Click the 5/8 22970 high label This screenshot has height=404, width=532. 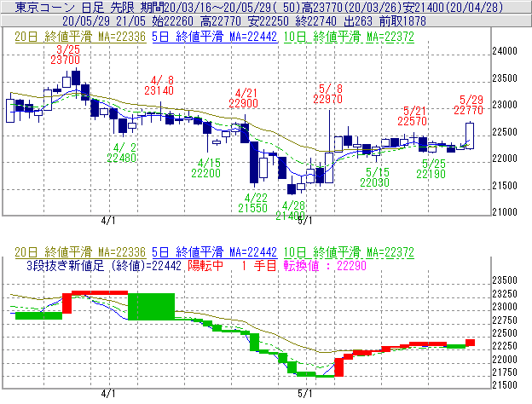(327, 94)
